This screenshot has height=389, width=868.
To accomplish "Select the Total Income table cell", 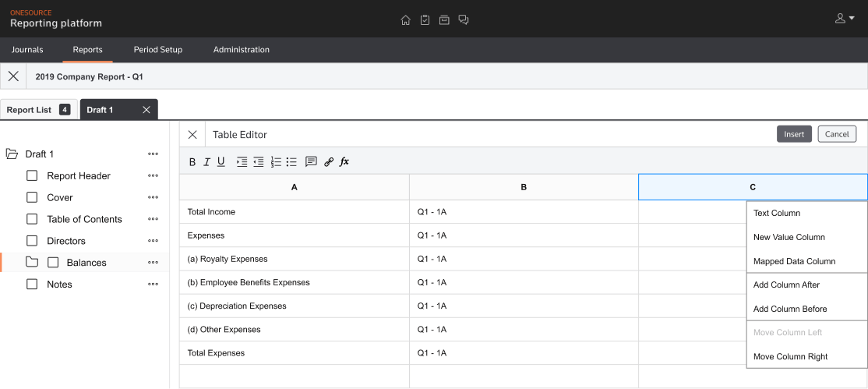I will coord(294,212).
